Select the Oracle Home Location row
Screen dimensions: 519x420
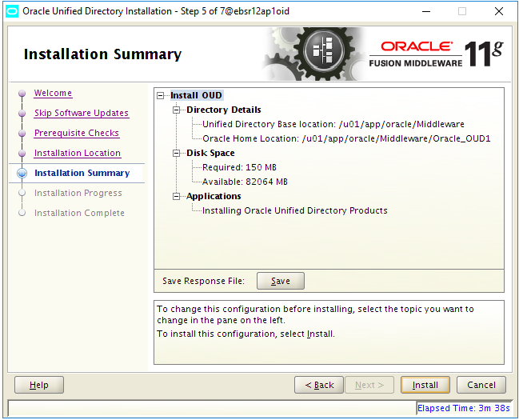(x=346, y=138)
